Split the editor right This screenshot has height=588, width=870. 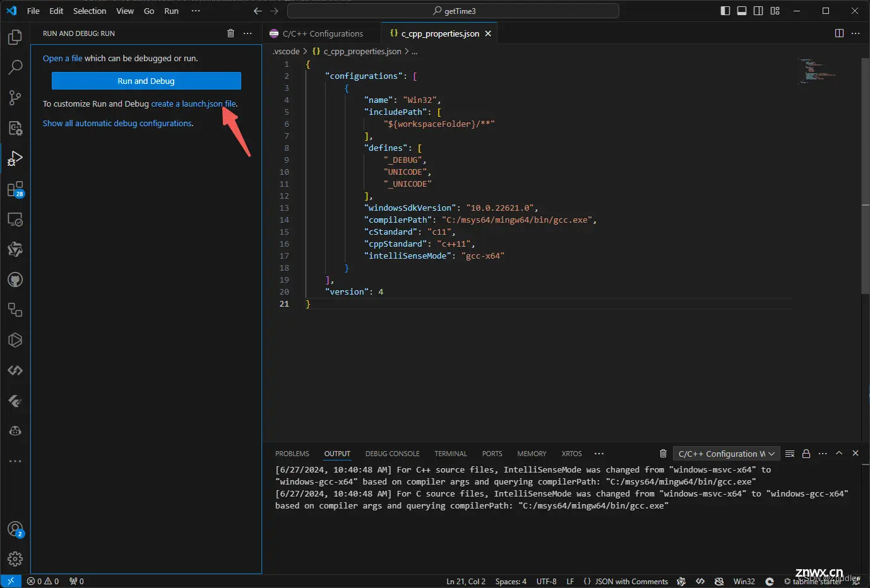coord(839,33)
